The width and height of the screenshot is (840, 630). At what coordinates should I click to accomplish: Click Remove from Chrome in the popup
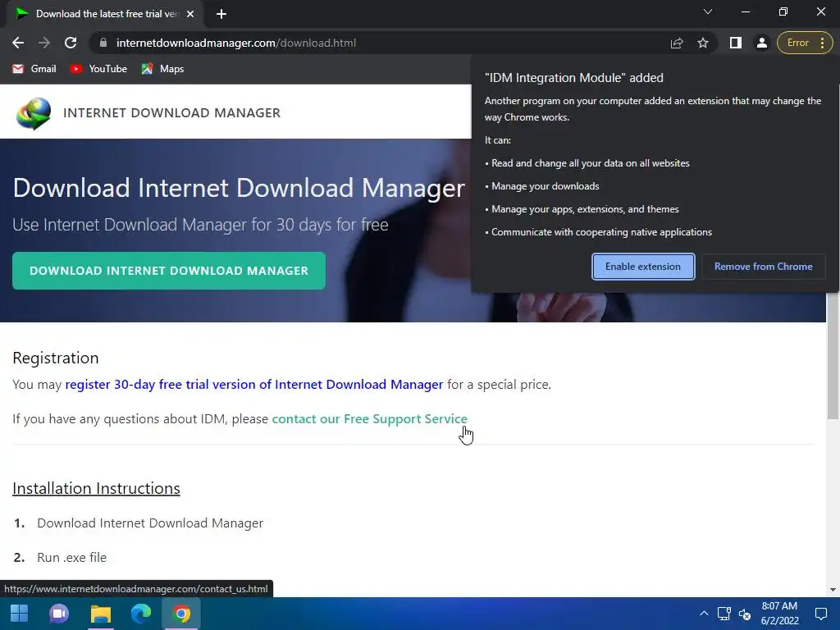[x=764, y=267]
